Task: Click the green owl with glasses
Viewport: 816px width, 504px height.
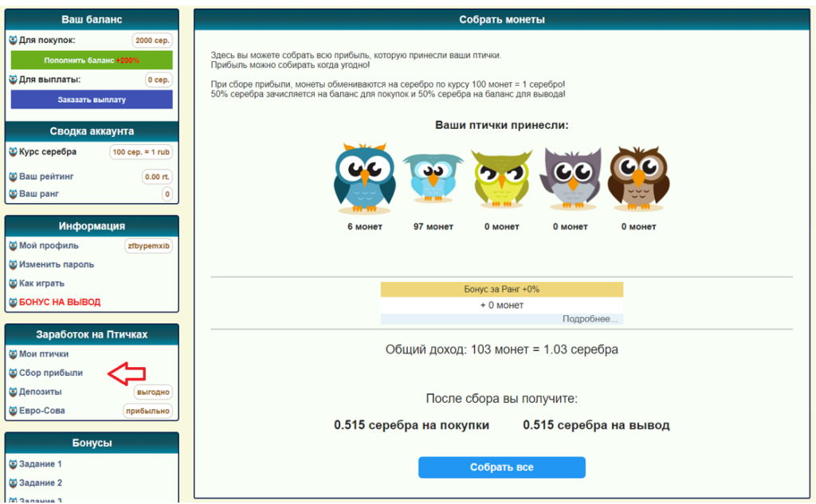Action: click(x=501, y=178)
